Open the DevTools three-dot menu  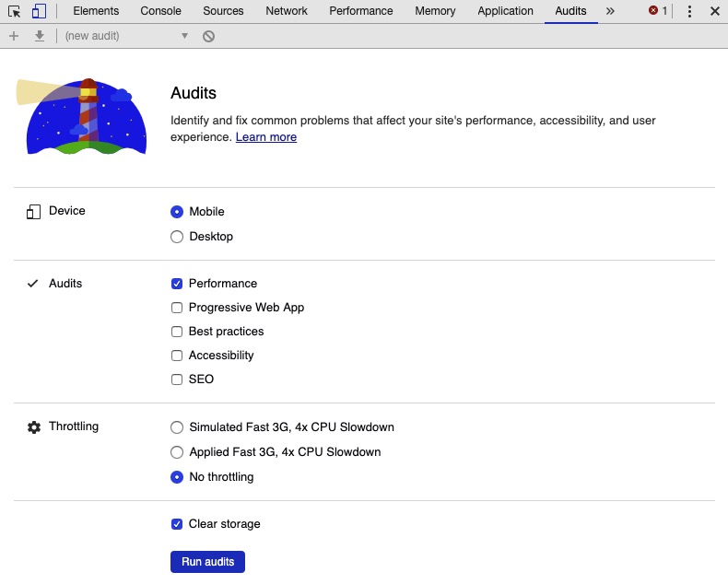point(689,11)
